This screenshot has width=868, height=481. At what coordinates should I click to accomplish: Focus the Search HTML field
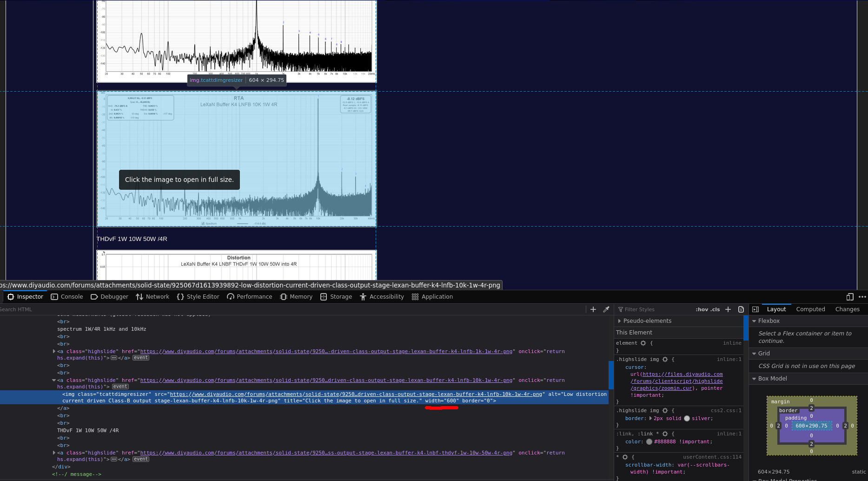click(292, 309)
